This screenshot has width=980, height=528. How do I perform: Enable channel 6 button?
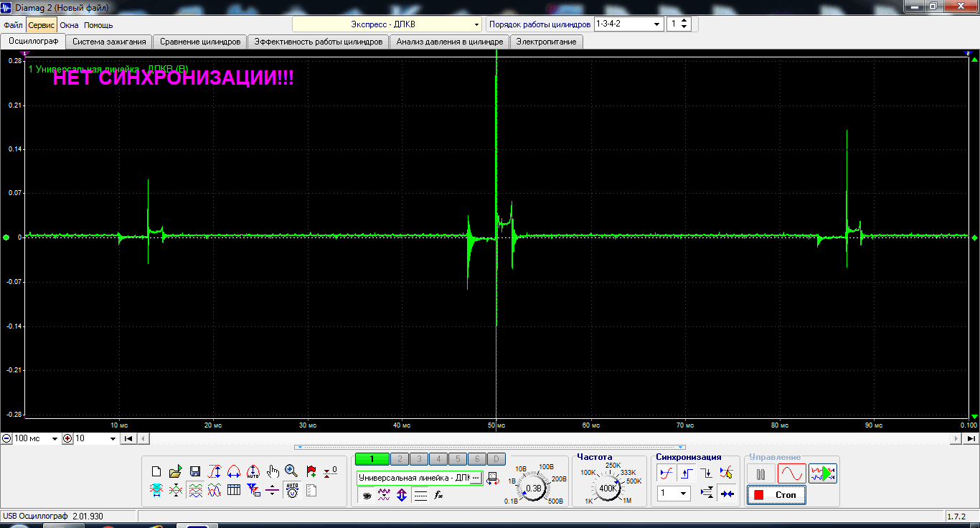click(x=477, y=459)
